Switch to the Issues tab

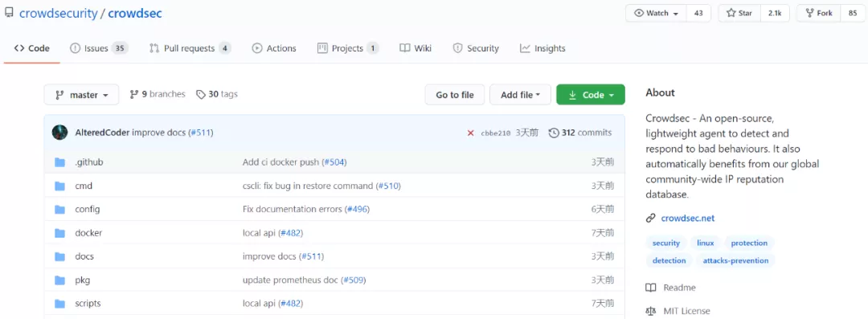99,48
